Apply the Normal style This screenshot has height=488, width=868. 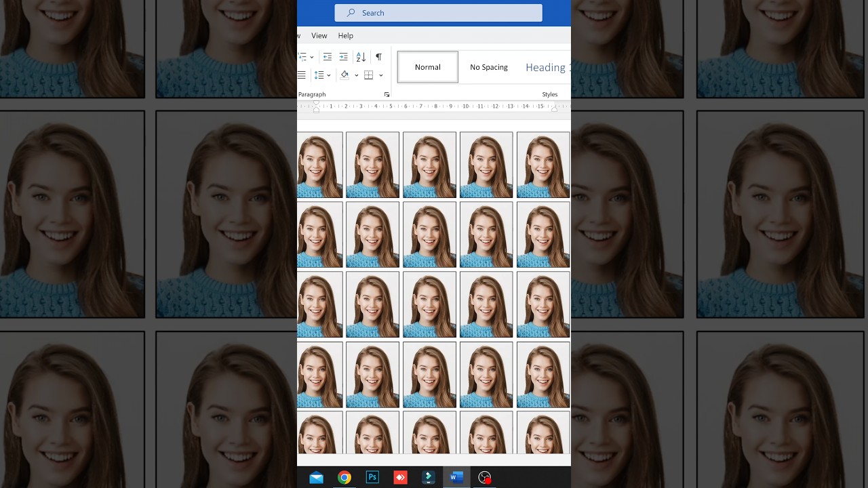(428, 67)
